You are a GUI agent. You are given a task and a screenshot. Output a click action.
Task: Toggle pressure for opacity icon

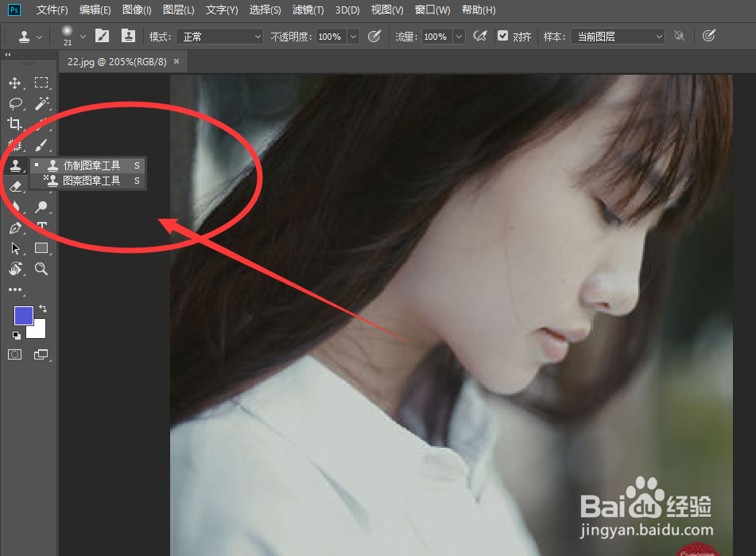click(x=374, y=36)
